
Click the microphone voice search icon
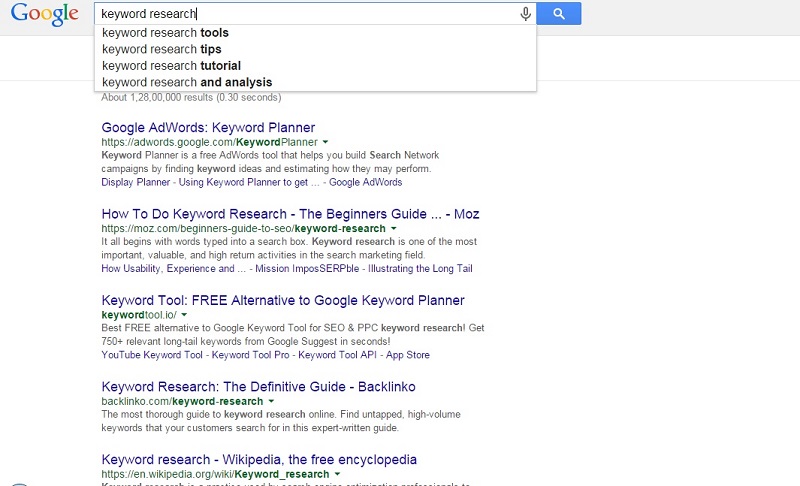525,14
